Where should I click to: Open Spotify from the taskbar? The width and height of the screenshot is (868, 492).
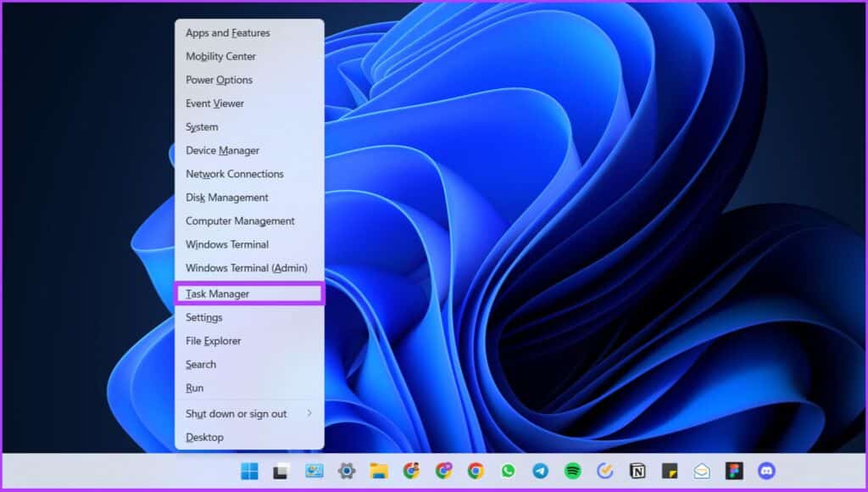coord(572,471)
